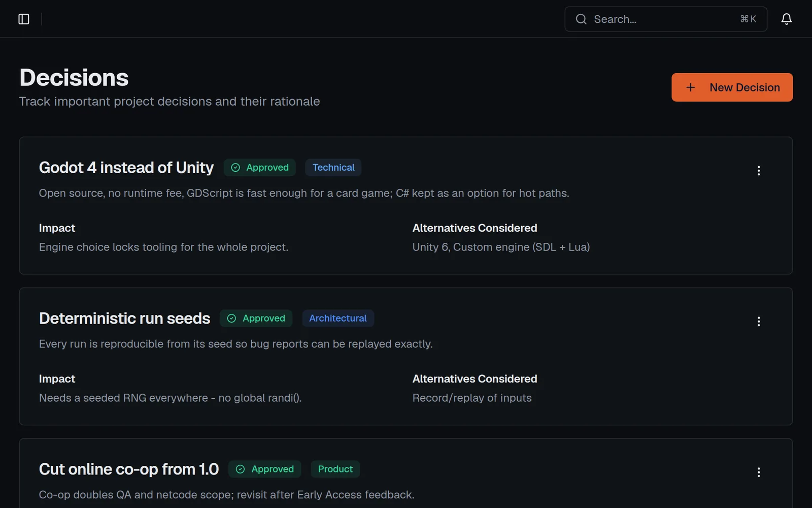Viewport: 812px width, 508px height.
Task: Toggle the sidebar panel icon
Action: coord(24,19)
